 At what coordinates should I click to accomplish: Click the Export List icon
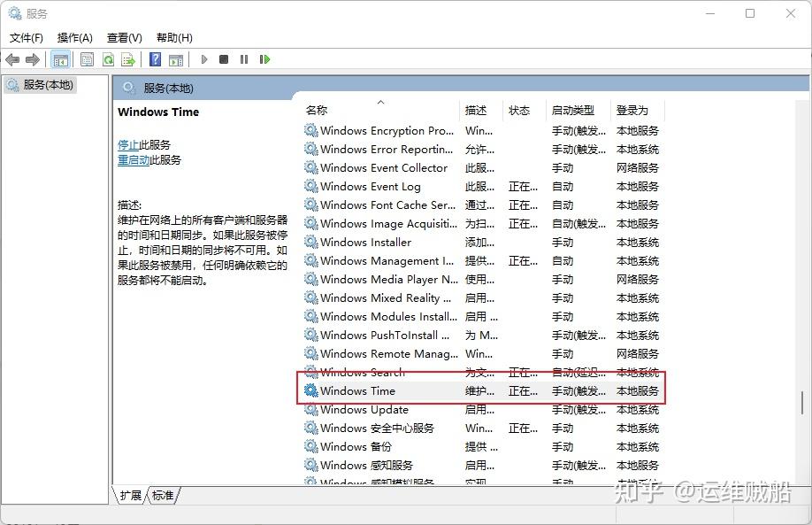pyautogui.click(x=129, y=59)
